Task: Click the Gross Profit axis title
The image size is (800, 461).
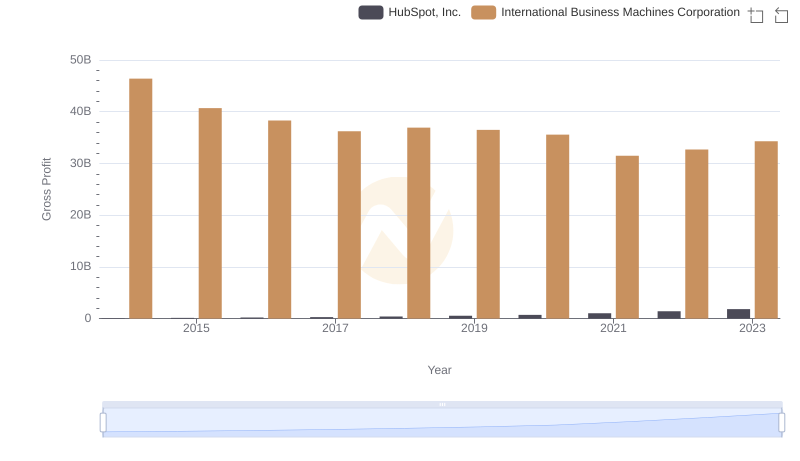Action: pyautogui.click(x=46, y=189)
